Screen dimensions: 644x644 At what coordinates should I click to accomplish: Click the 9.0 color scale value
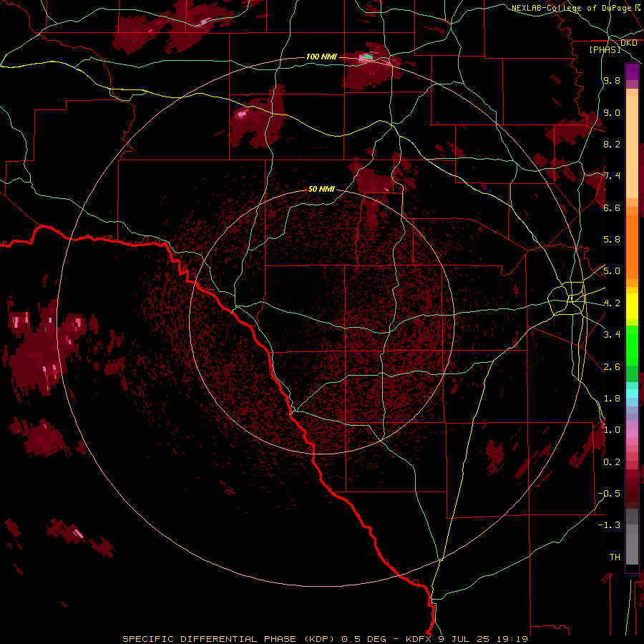pos(612,112)
